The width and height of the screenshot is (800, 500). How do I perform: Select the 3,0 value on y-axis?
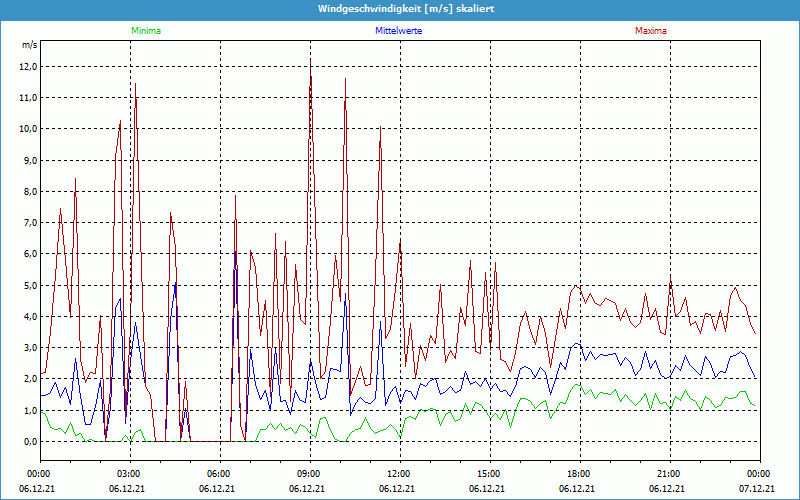30,348
